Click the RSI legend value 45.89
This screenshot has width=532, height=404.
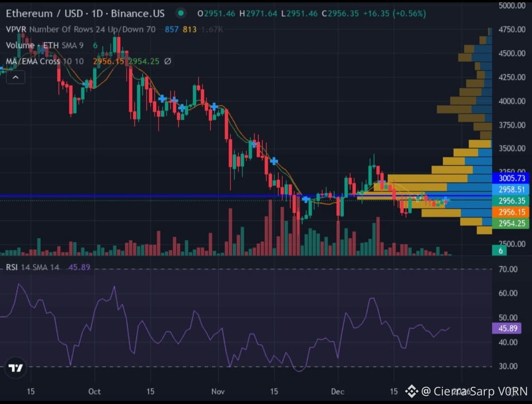coord(79,267)
